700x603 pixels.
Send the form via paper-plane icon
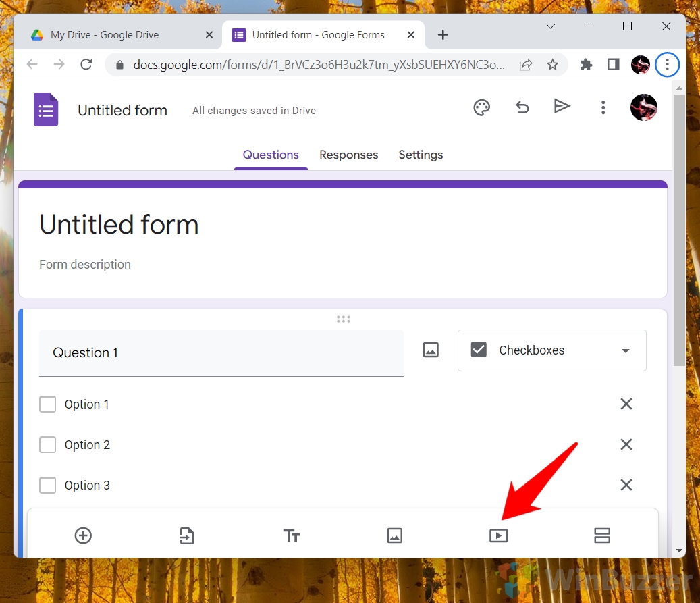(562, 106)
